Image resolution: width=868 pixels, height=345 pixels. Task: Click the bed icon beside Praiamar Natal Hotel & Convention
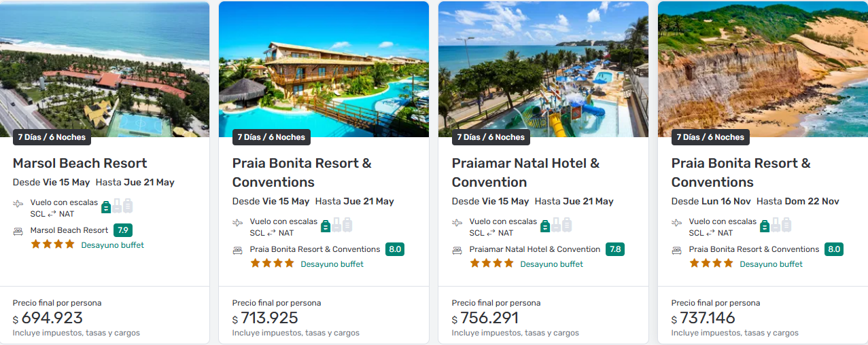(457, 250)
